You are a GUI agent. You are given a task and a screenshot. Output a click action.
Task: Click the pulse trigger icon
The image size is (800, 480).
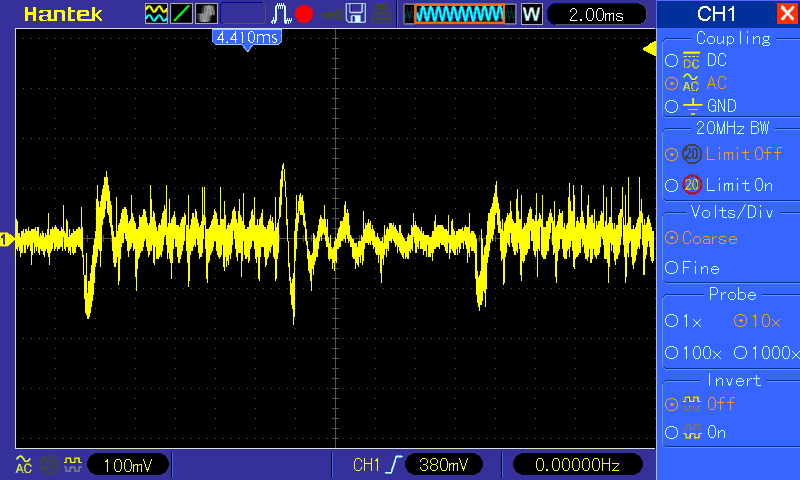(x=281, y=14)
